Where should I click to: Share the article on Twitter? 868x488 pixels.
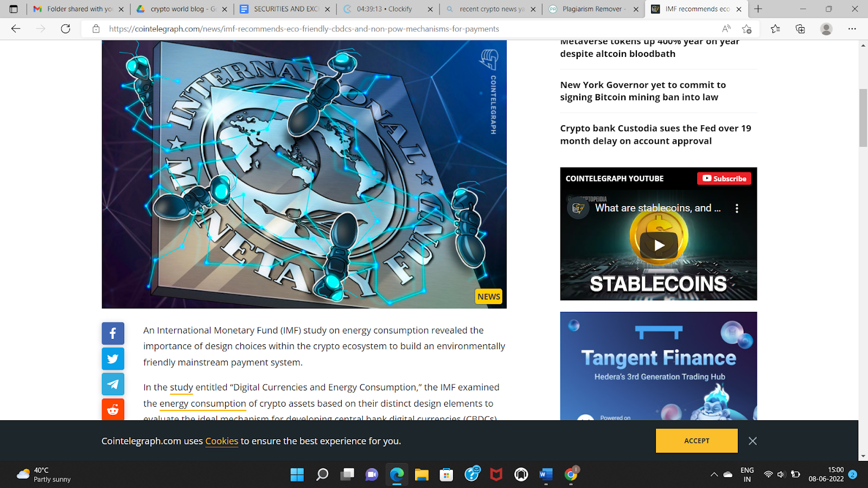click(113, 359)
